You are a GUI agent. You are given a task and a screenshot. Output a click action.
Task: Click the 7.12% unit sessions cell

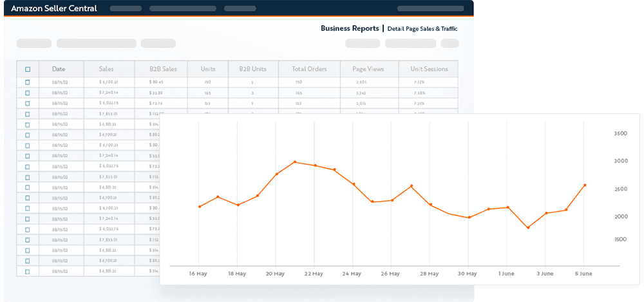[x=419, y=82]
